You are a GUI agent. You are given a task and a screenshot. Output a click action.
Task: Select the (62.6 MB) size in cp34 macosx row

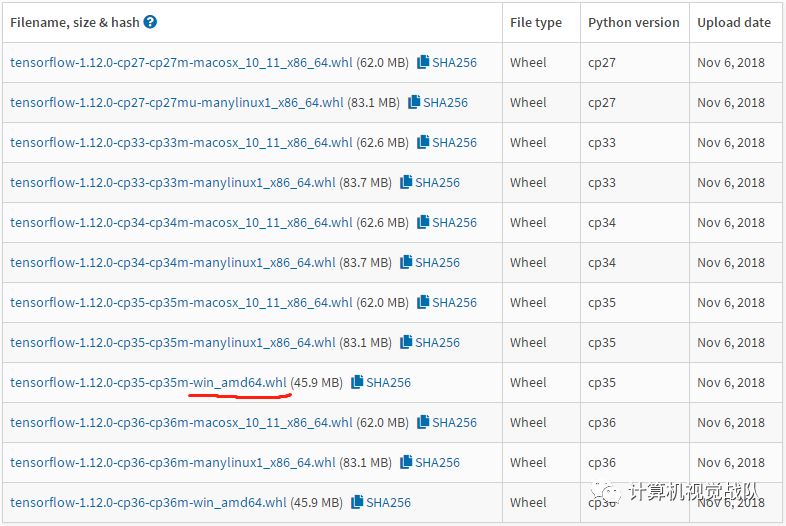pyautogui.click(x=382, y=223)
